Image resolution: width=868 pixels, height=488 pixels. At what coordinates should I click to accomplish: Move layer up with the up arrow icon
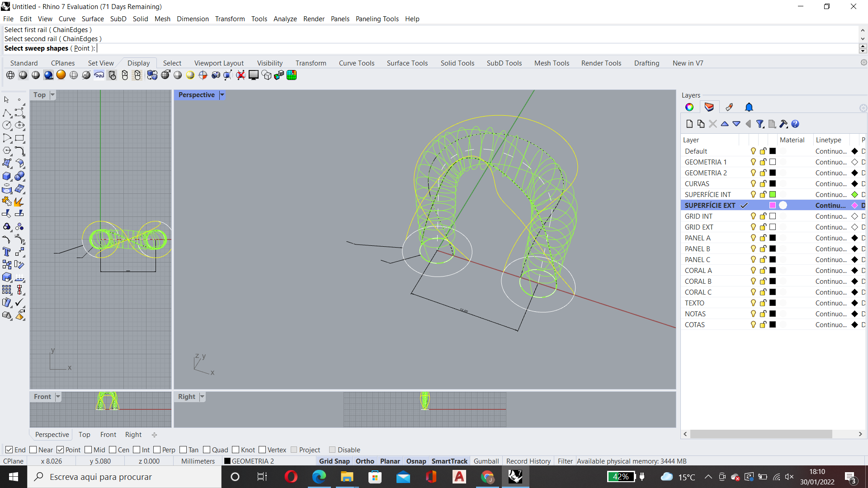point(725,124)
